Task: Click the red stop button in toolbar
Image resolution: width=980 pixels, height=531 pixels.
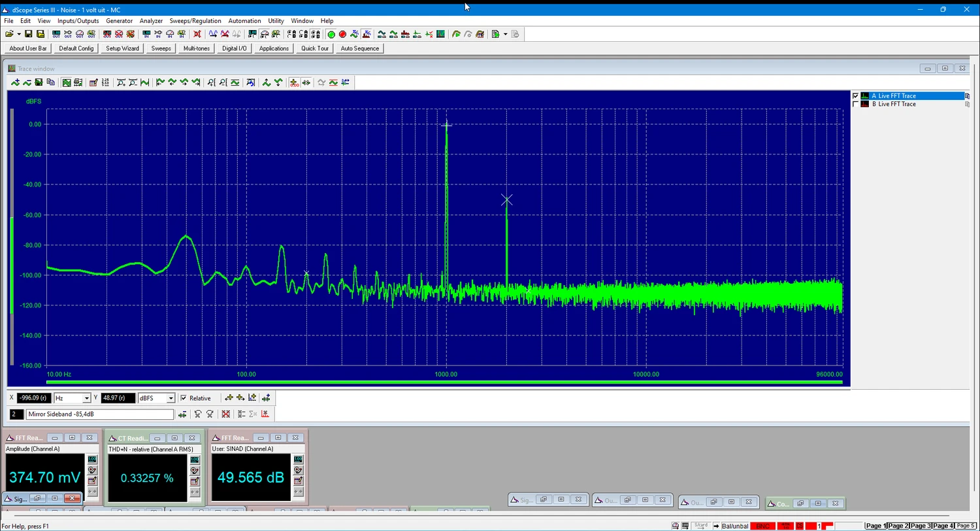Action: [x=342, y=35]
